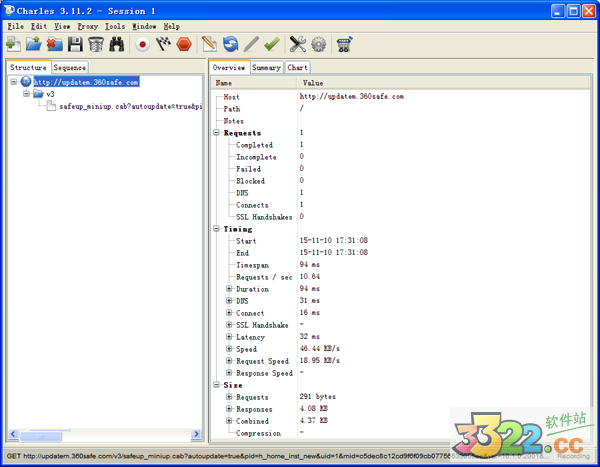Click the Requests / sec value 10.64
This screenshot has height=467, width=600.
coord(310,276)
